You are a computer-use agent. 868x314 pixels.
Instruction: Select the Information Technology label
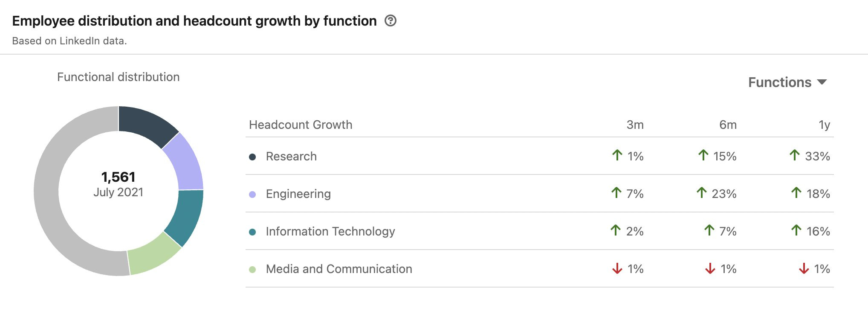330,232
